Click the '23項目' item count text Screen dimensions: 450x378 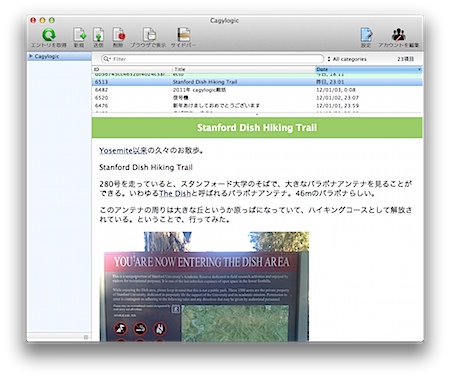tap(405, 59)
